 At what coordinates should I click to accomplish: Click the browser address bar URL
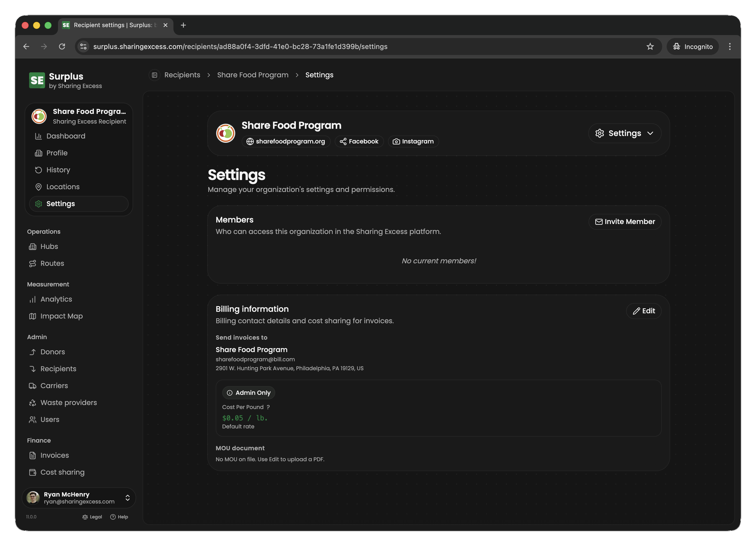pyautogui.click(x=240, y=47)
